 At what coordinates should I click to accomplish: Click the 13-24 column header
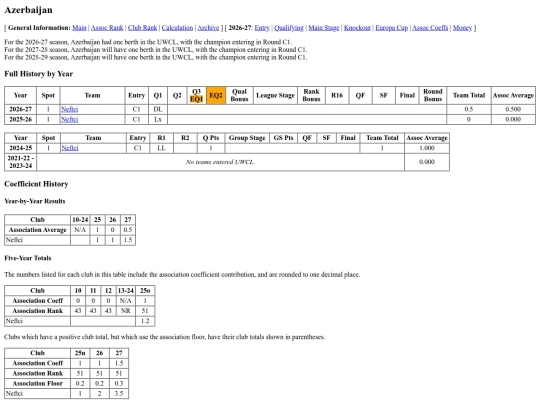[125, 291]
